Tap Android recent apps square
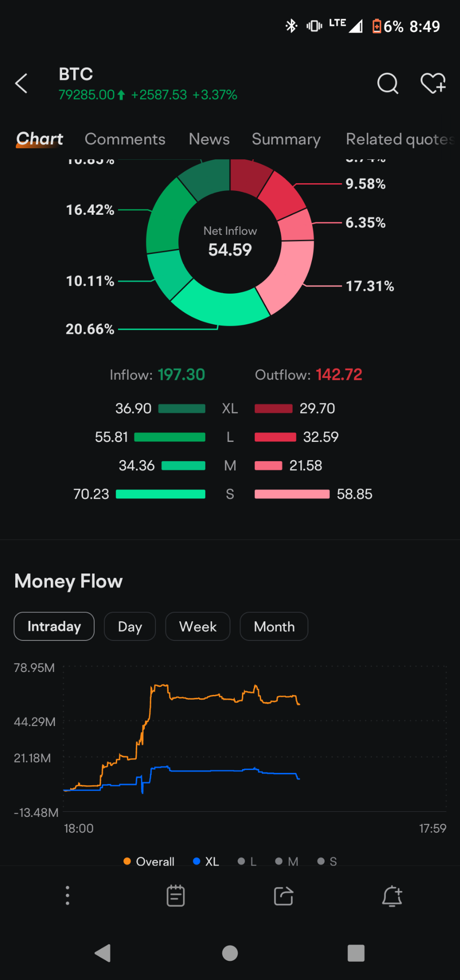460x980 pixels. [356, 953]
